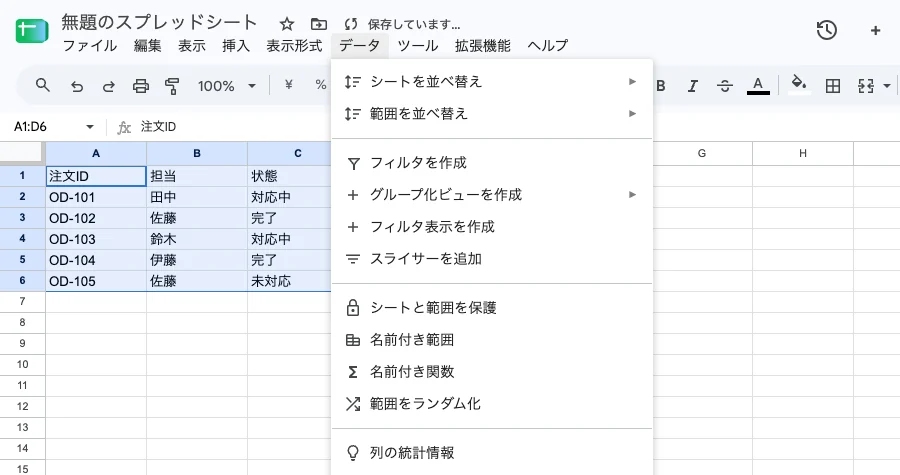This screenshot has width=900, height=475.
Task: Choose 名前付き関数
Action: tap(492, 372)
